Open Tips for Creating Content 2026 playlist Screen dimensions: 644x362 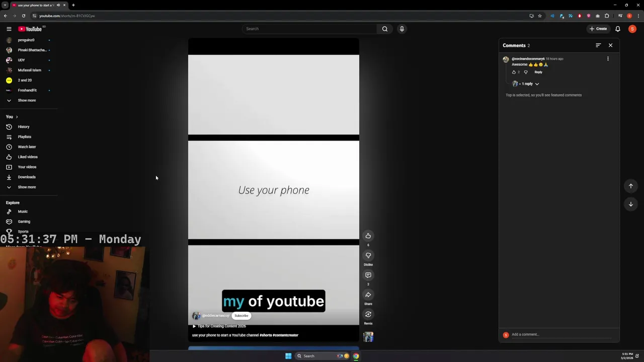pos(219,326)
